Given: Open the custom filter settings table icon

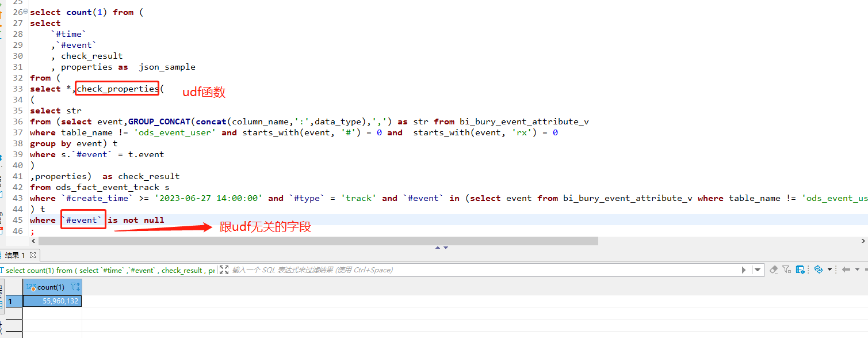Looking at the screenshot, I should tap(800, 269).
